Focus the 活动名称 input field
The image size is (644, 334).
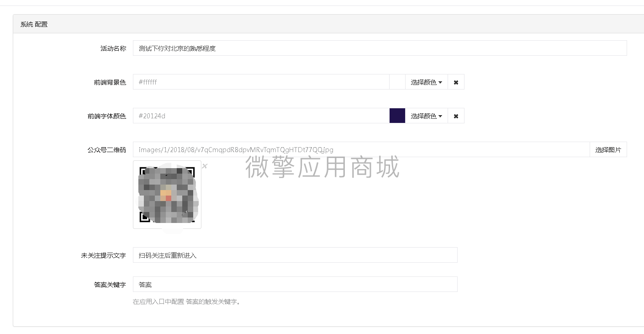click(x=380, y=48)
